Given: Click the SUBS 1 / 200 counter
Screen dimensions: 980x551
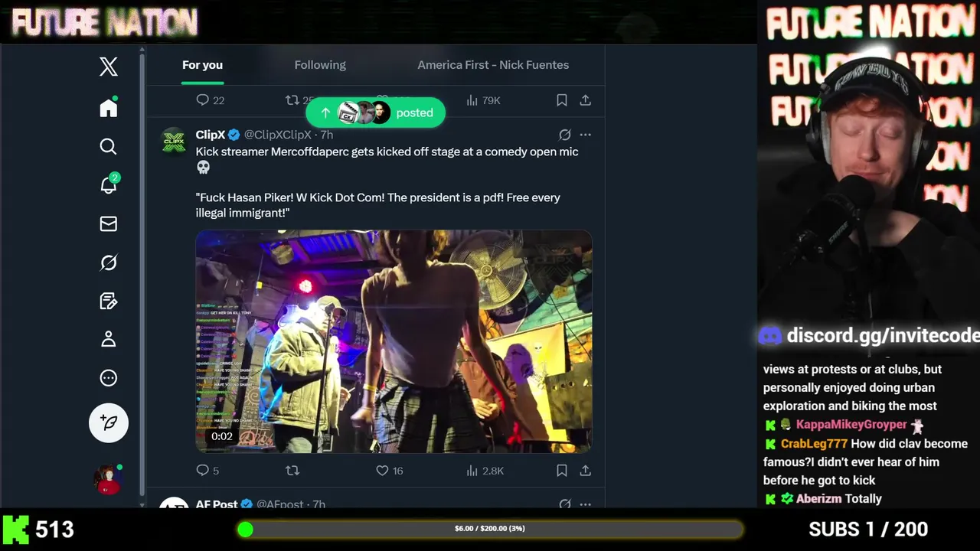Looking at the screenshot, I should [x=868, y=529].
